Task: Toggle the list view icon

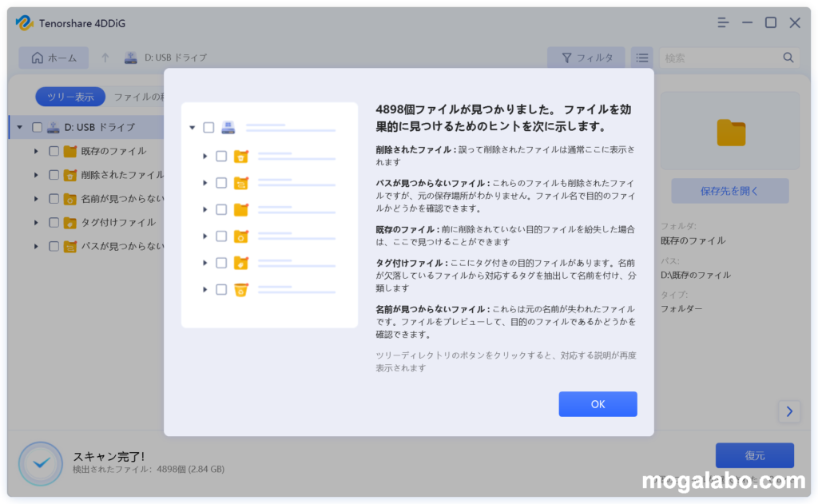Action: click(641, 58)
